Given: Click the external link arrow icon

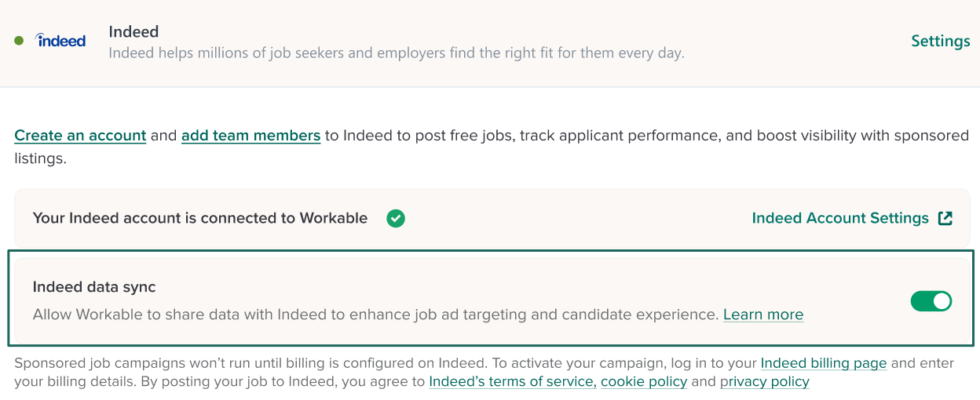Looking at the screenshot, I should 945,218.
